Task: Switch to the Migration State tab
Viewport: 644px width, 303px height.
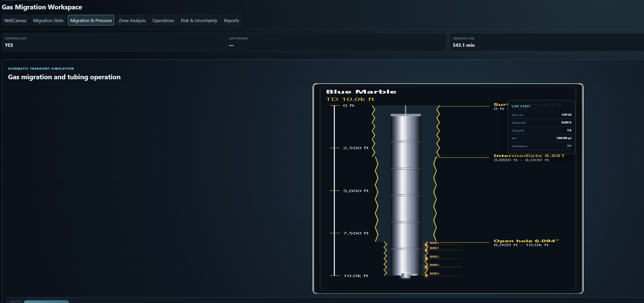Action: [x=48, y=21]
